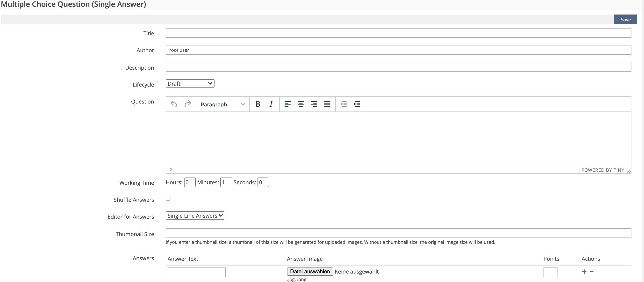Click the Redo icon in editor toolbar
The width and height of the screenshot is (644, 282).
point(187,104)
